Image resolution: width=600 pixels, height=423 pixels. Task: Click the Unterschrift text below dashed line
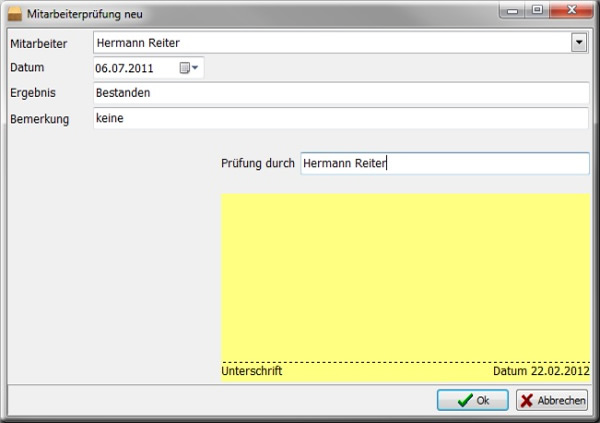tap(252, 371)
